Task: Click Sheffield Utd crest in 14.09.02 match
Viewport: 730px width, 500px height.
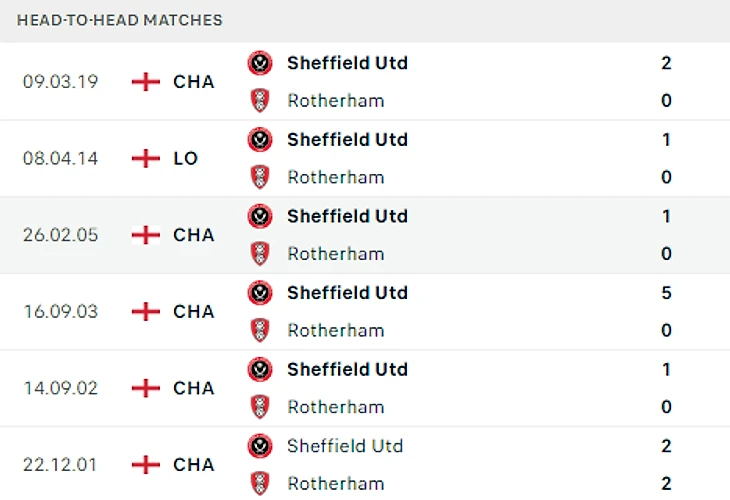Action: pyautogui.click(x=260, y=369)
